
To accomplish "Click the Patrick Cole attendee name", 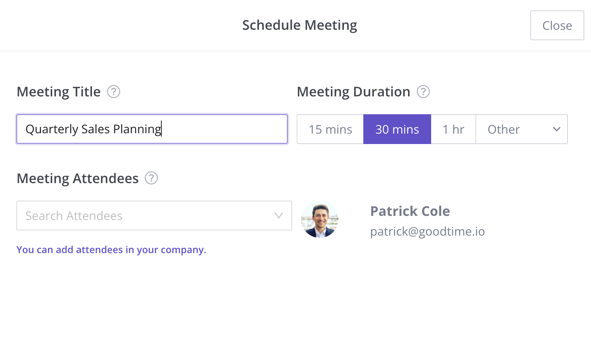I will [x=410, y=211].
